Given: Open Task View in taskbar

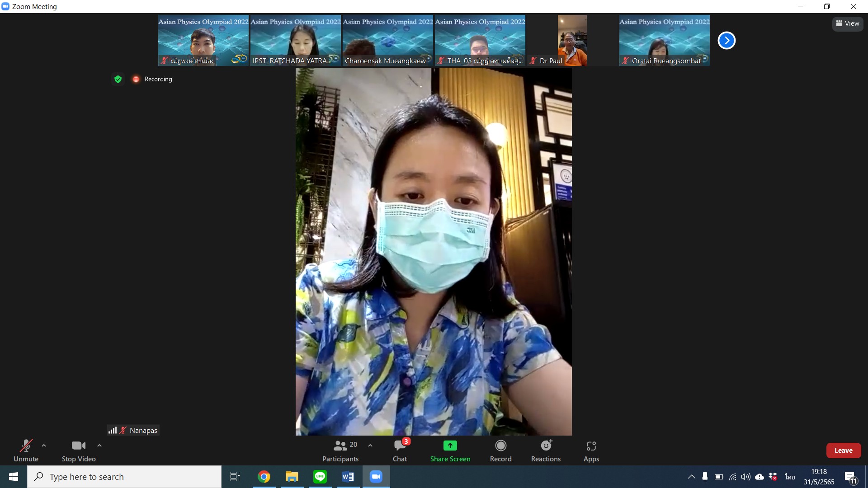Looking at the screenshot, I should [x=235, y=477].
